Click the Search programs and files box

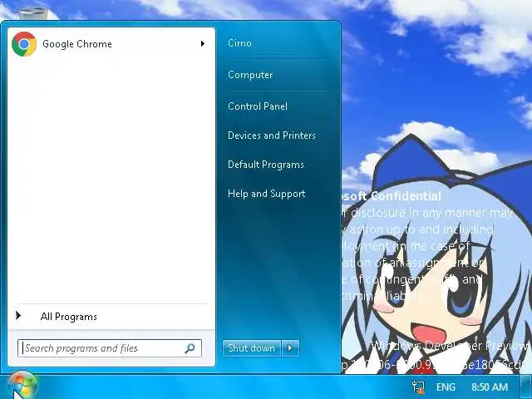click(110, 348)
